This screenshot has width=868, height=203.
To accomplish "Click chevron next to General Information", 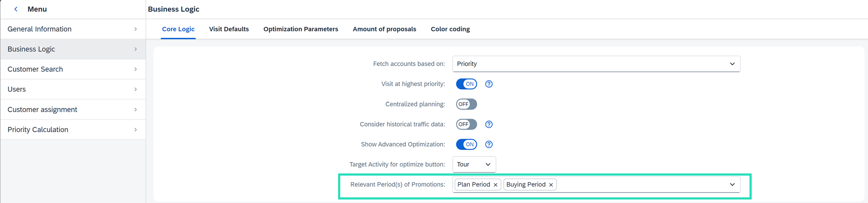I will click(135, 29).
